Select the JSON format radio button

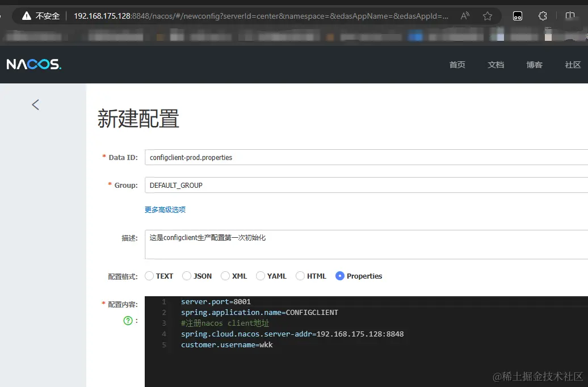[x=187, y=276]
